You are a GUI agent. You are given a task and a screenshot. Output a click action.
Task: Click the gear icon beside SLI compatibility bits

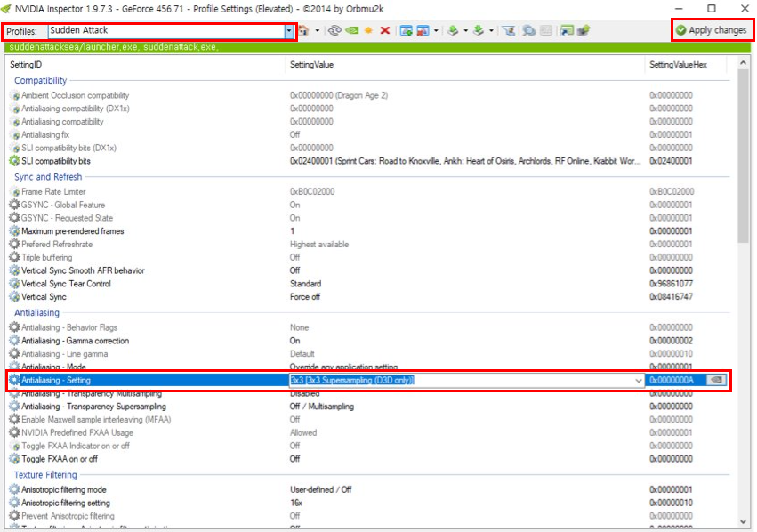click(15, 161)
